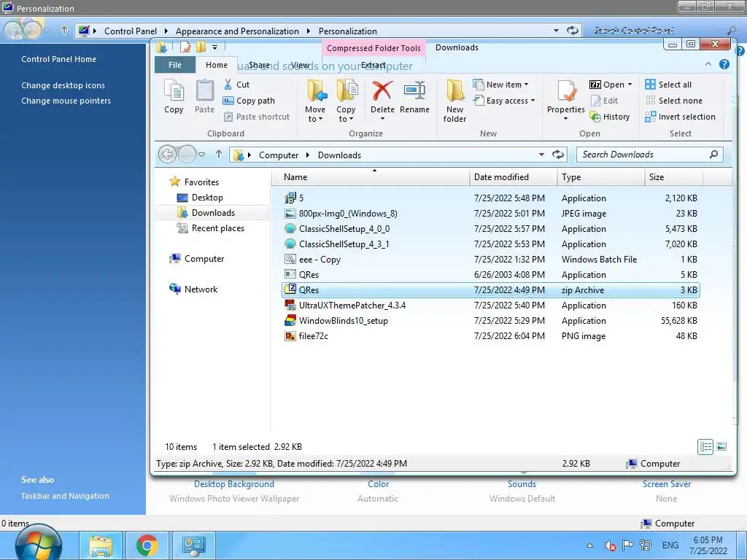Click Change desktop icons link in Personalization
747x560 pixels.
pos(63,85)
